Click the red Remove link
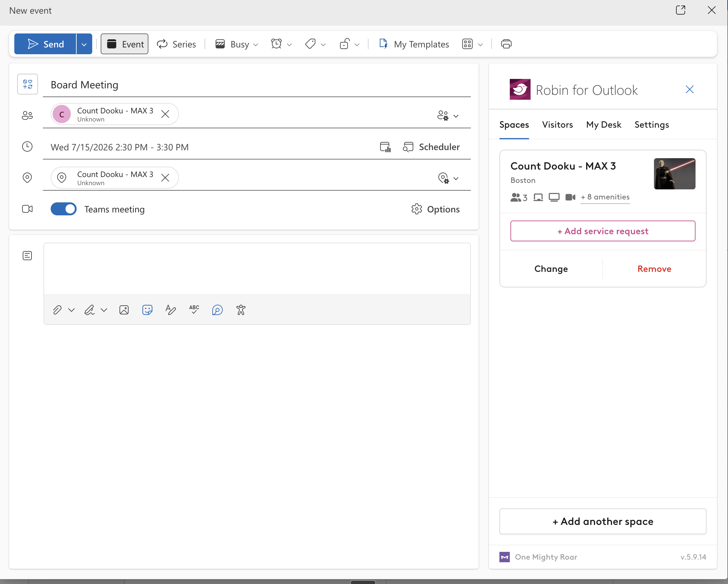 [x=654, y=269]
